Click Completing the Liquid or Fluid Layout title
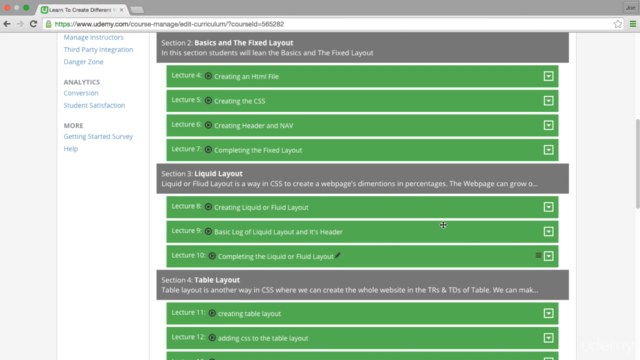This screenshot has height=360, width=640. 276,256
